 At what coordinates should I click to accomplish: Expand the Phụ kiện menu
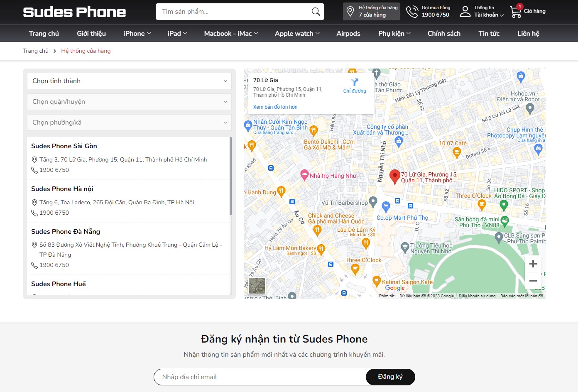point(394,34)
